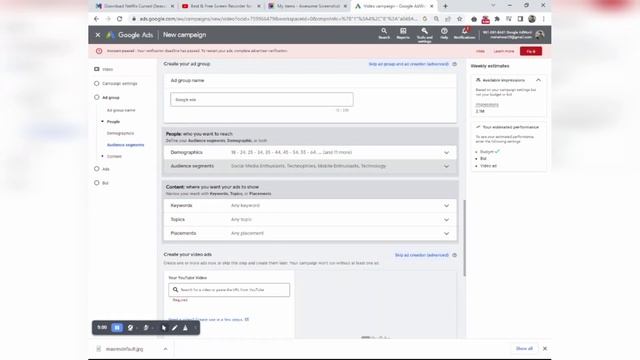The image size is (640, 360).
Task: Jump to Demographics in sidebar
Action: coord(120,133)
